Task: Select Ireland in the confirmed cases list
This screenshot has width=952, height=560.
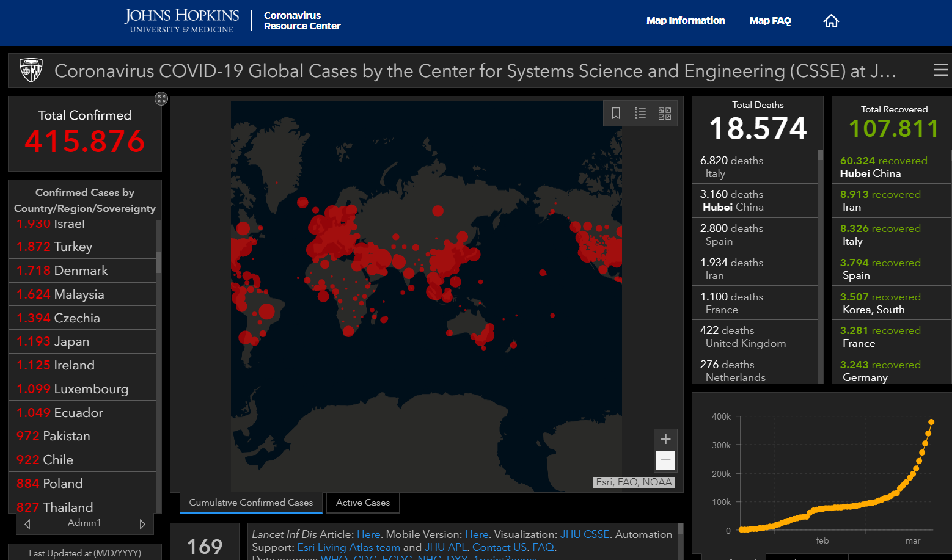Action: click(x=82, y=365)
